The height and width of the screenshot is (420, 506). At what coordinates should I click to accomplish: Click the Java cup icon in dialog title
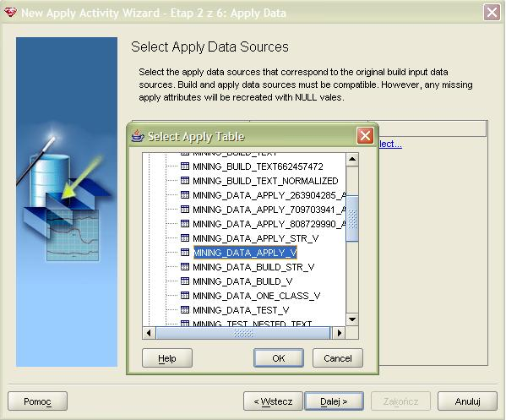click(138, 136)
